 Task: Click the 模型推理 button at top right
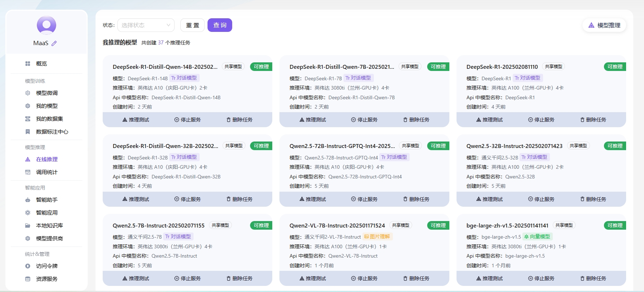point(604,25)
